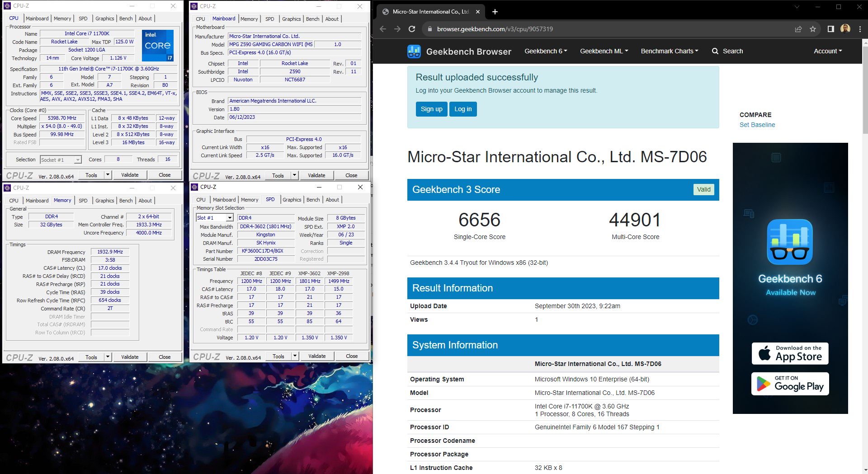Screen dimensions: 868x474
Task: Reload the Geekbench page
Action: [412, 29]
